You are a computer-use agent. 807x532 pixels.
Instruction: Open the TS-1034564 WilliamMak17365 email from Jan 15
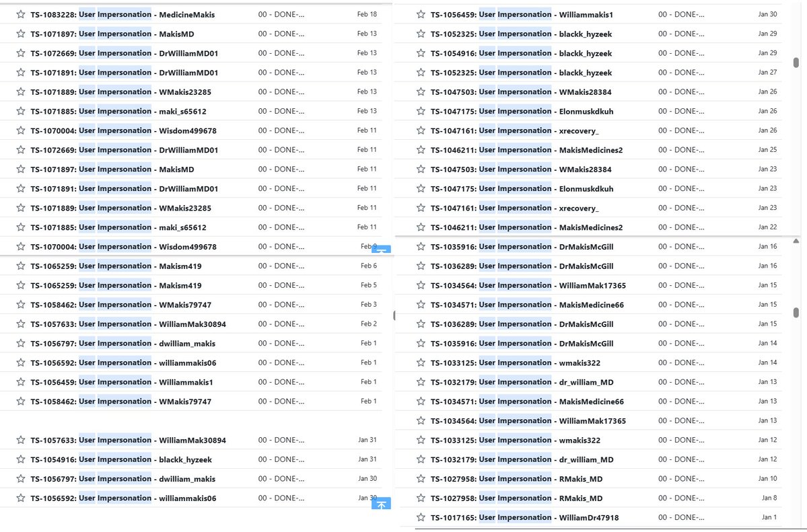coord(588,285)
